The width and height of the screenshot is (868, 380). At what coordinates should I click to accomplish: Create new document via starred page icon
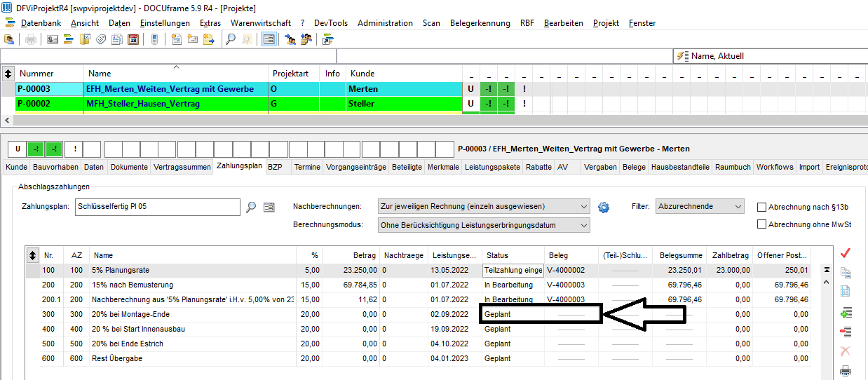coord(177,39)
